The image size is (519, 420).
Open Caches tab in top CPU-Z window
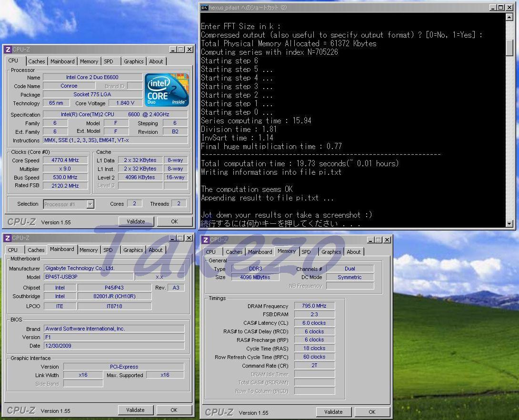36,61
